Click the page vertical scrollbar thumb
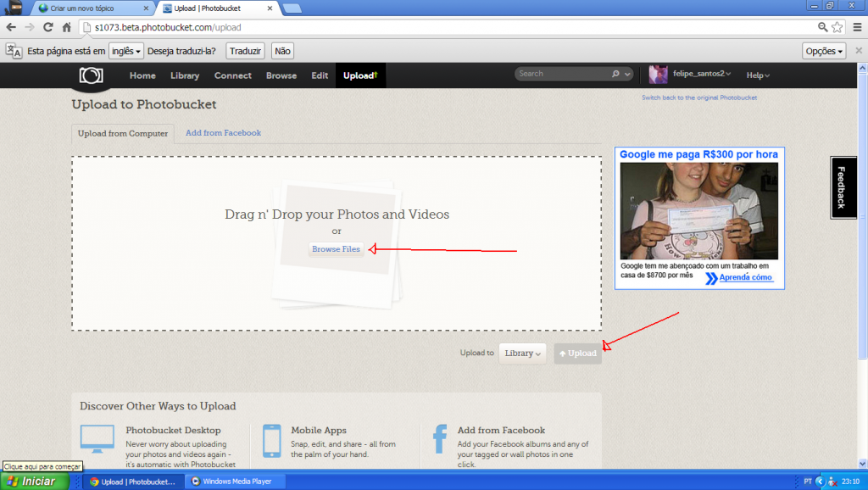The width and height of the screenshot is (868, 490). point(862,216)
